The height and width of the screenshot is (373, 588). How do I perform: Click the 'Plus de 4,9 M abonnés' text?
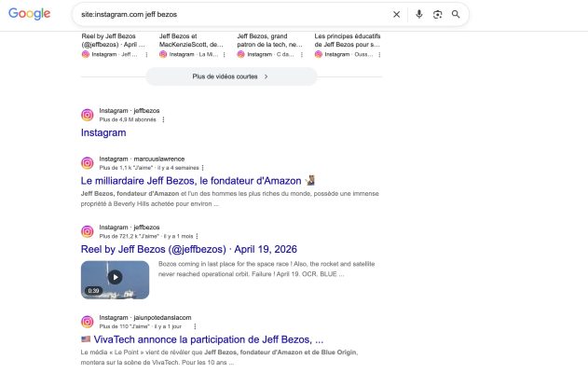[x=128, y=119]
